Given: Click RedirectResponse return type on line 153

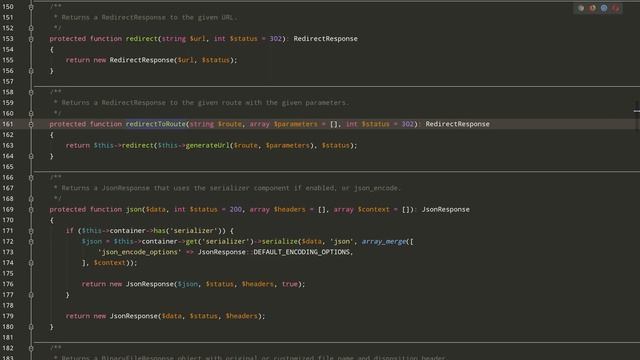Looking at the screenshot, I should pos(325,39).
